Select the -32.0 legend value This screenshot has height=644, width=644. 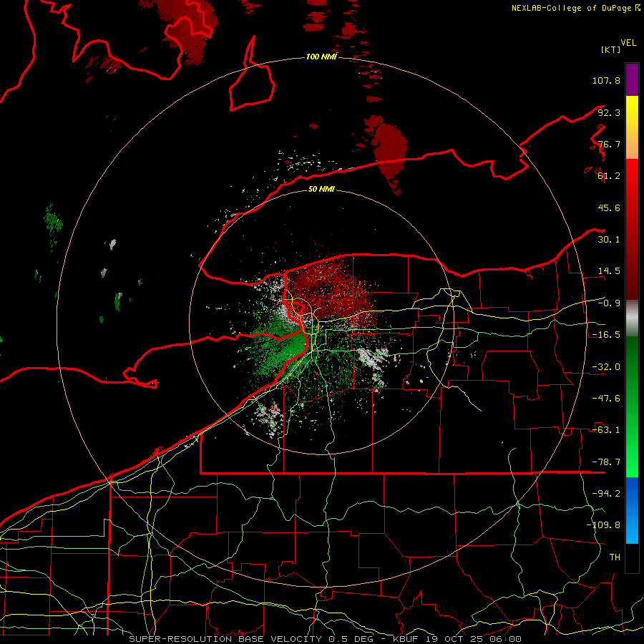tap(606, 367)
